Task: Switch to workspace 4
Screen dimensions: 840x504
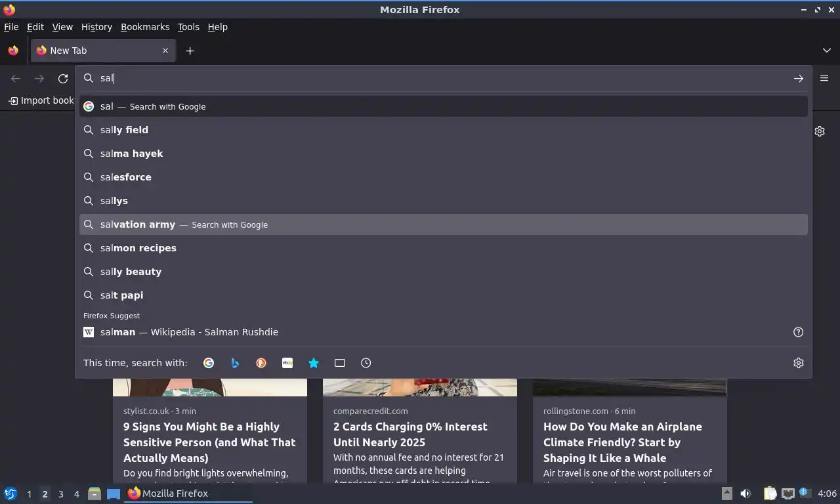Action: click(x=76, y=494)
